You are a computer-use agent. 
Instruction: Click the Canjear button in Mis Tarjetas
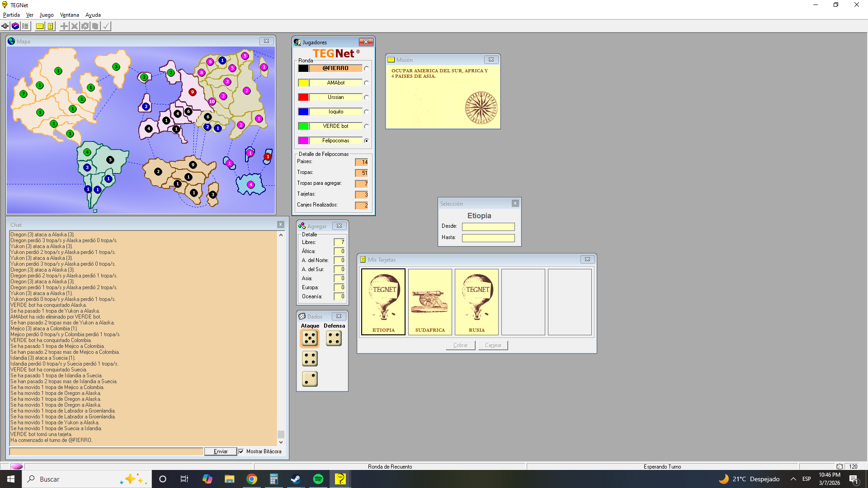coord(493,345)
